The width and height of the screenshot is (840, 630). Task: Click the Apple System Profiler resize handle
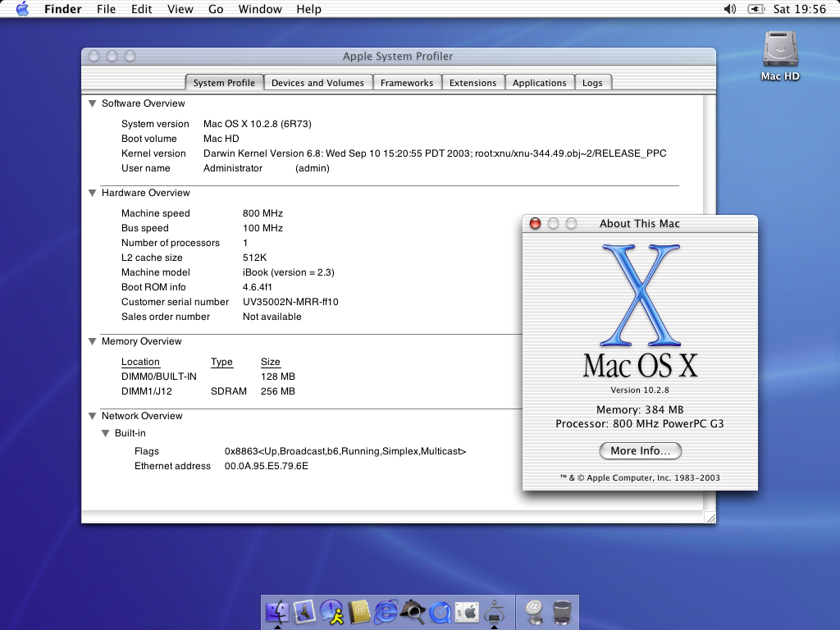tap(710, 518)
